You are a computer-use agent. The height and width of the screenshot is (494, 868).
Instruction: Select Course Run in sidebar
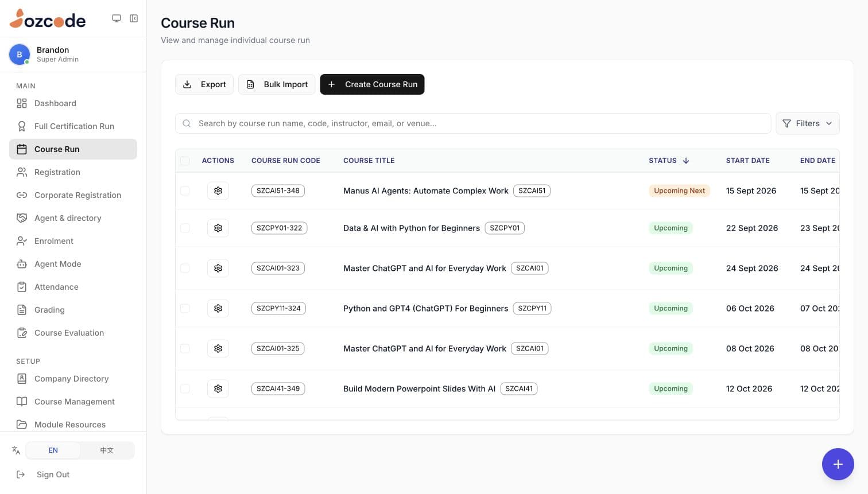point(73,149)
